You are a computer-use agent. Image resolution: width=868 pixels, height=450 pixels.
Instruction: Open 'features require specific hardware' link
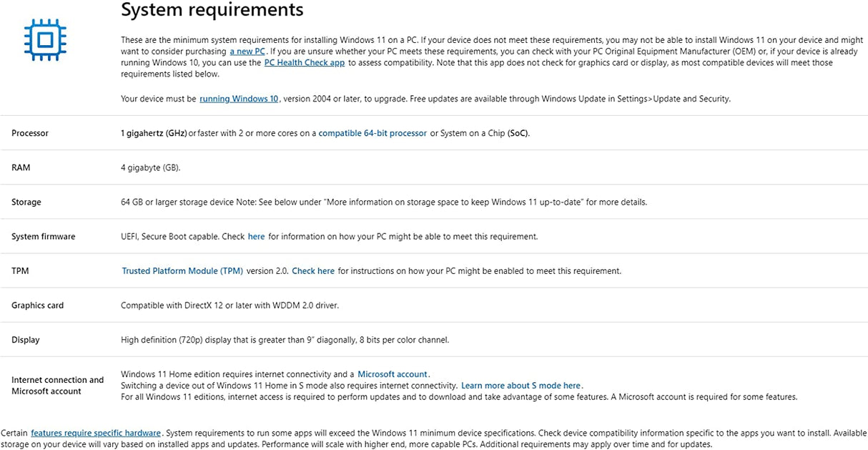[96, 433]
